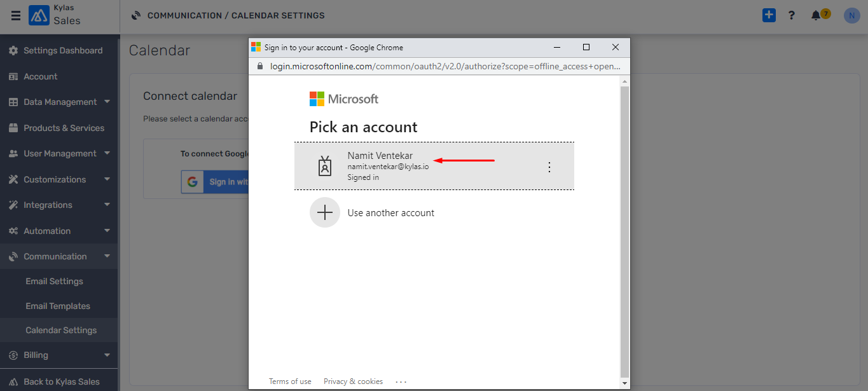This screenshot has height=391, width=868.
Task: Click the Products & Services briefcase icon
Action: [x=13, y=128]
